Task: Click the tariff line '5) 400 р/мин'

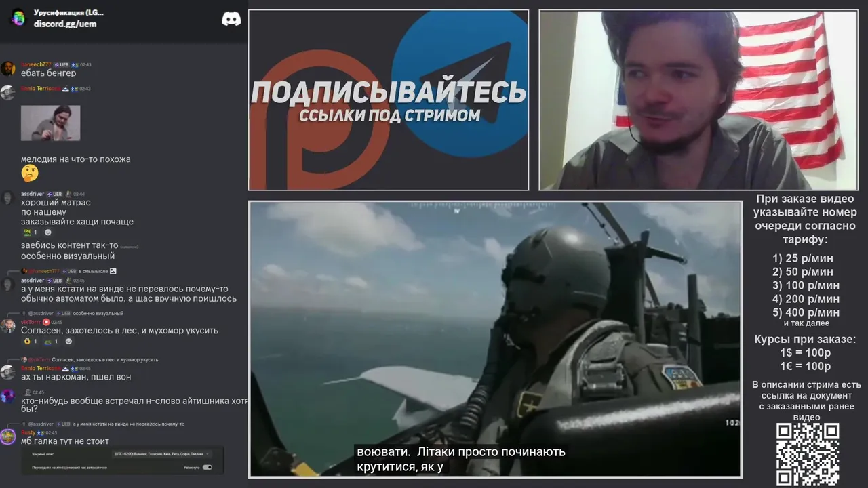Action: pos(806,312)
